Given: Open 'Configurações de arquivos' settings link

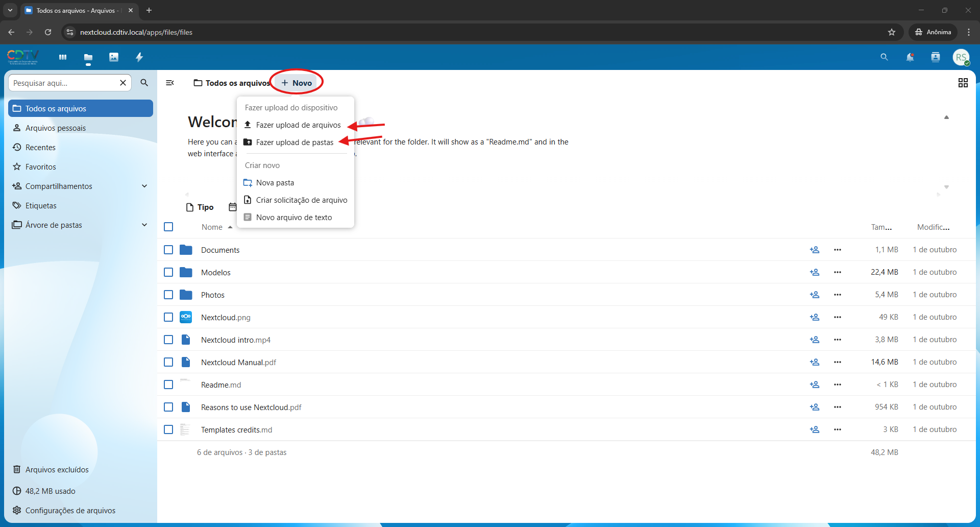Looking at the screenshot, I should [x=70, y=510].
